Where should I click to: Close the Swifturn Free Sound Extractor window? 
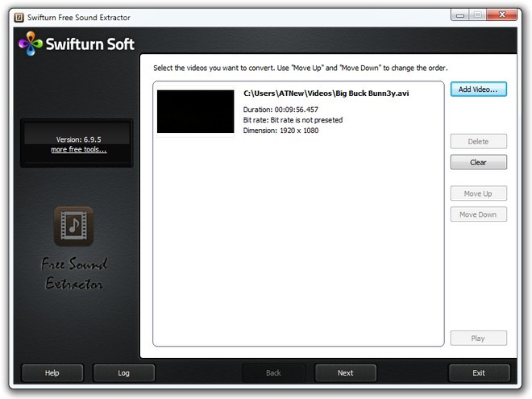coord(502,15)
